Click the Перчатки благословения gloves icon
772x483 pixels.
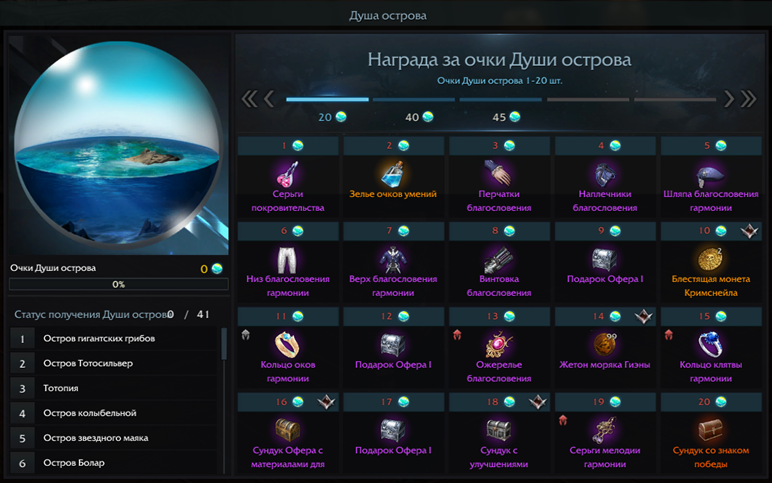498,173
